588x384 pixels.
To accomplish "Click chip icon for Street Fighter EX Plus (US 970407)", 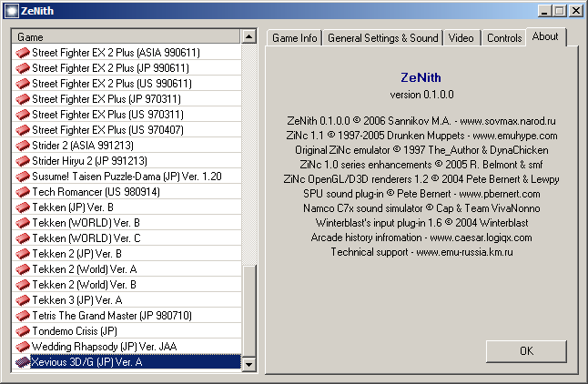I will (x=23, y=130).
